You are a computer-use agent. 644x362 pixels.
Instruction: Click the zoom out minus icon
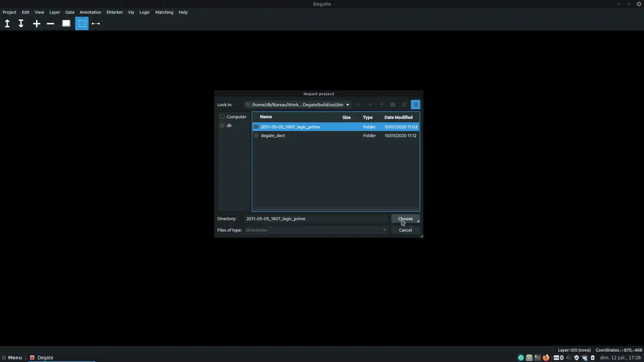(x=50, y=23)
